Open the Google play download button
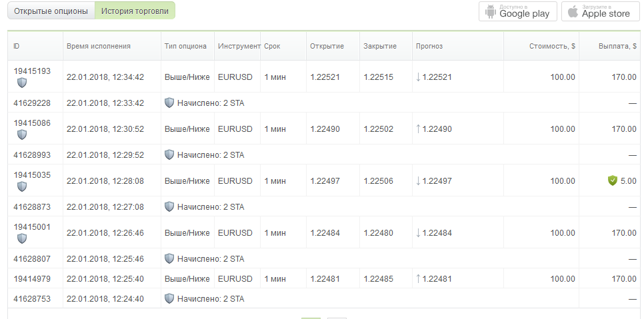Screen dimensions: 644x319 pyautogui.click(x=517, y=11)
